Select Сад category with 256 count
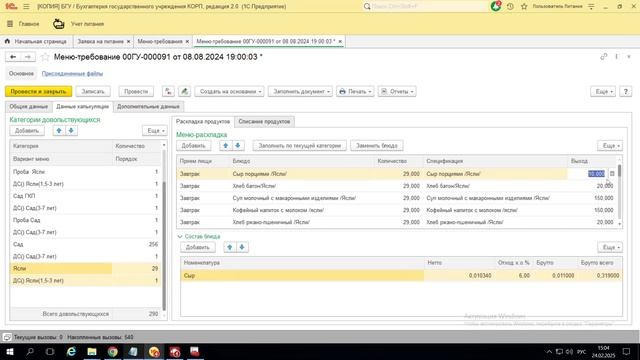Image resolution: width=640 pixels, height=360 pixels. [x=85, y=244]
